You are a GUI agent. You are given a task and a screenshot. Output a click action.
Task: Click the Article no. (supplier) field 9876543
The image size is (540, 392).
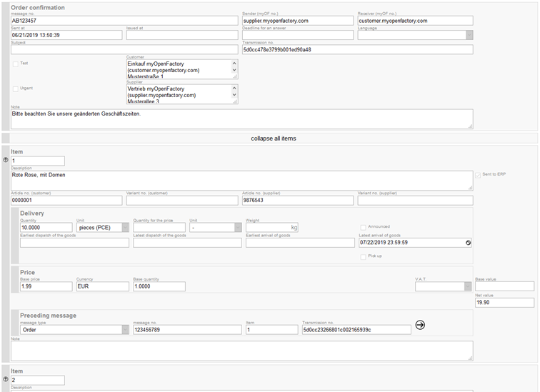298,201
